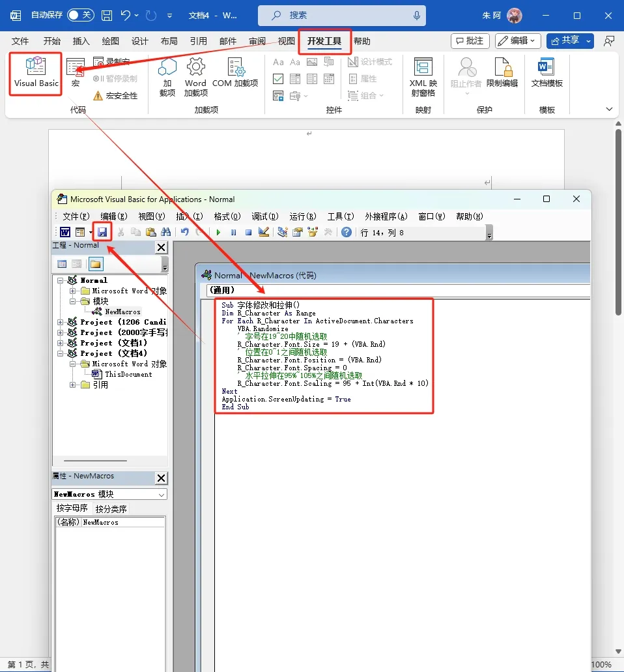Viewport: 624px width, 672px height.
Task: Toggle folders view in project explorer
Action: click(96, 264)
